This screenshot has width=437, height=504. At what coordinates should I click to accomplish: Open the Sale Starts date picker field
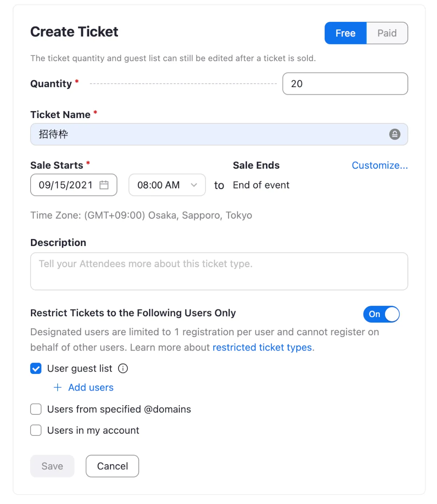(66, 185)
